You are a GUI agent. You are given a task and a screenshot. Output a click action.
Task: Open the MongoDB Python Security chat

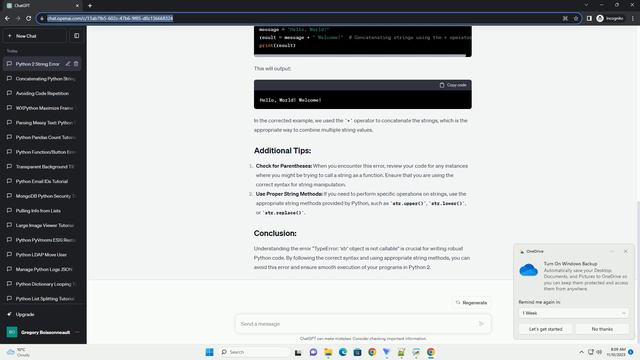coord(42,196)
